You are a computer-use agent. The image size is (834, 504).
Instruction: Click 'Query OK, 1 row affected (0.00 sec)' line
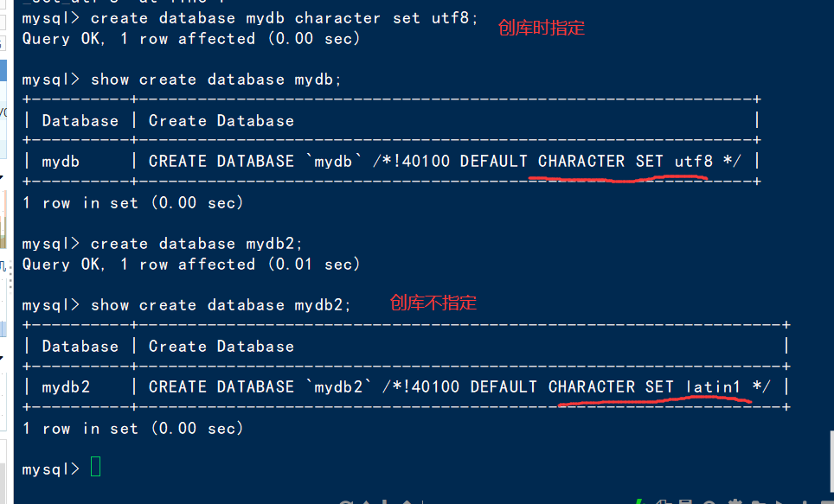pos(191,39)
